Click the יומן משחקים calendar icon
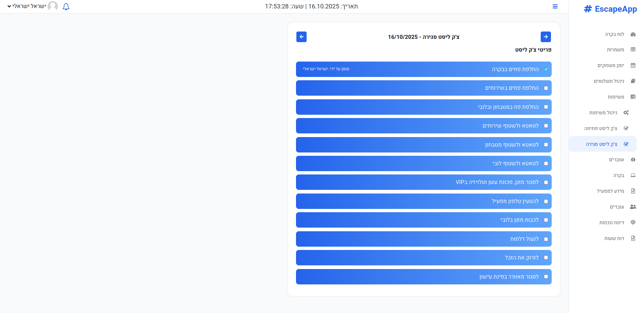 pyautogui.click(x=633, y=65)
